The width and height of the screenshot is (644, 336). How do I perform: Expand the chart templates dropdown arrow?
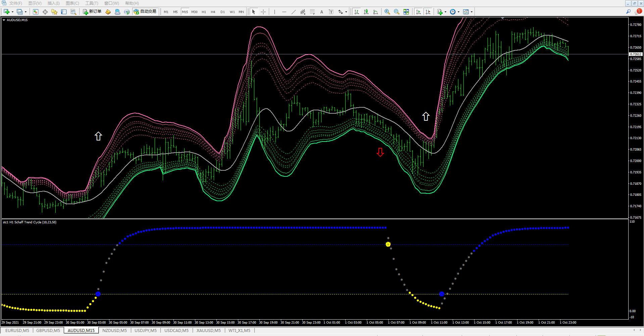472,12
